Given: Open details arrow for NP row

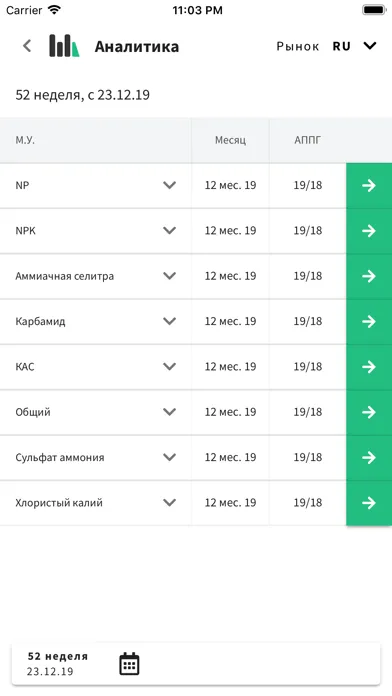Looking at the screenshot, I should (x=369, y=186).
